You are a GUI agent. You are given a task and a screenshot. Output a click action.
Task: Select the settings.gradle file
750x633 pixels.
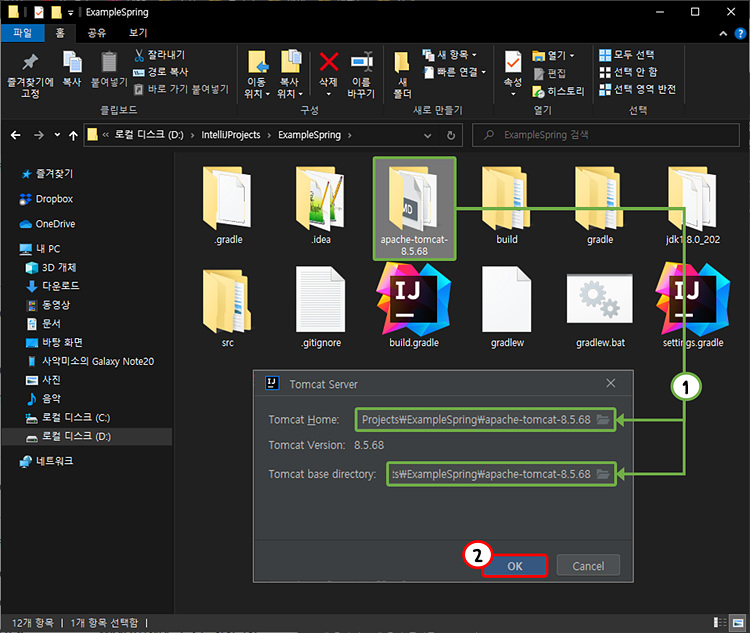(693, 306)
